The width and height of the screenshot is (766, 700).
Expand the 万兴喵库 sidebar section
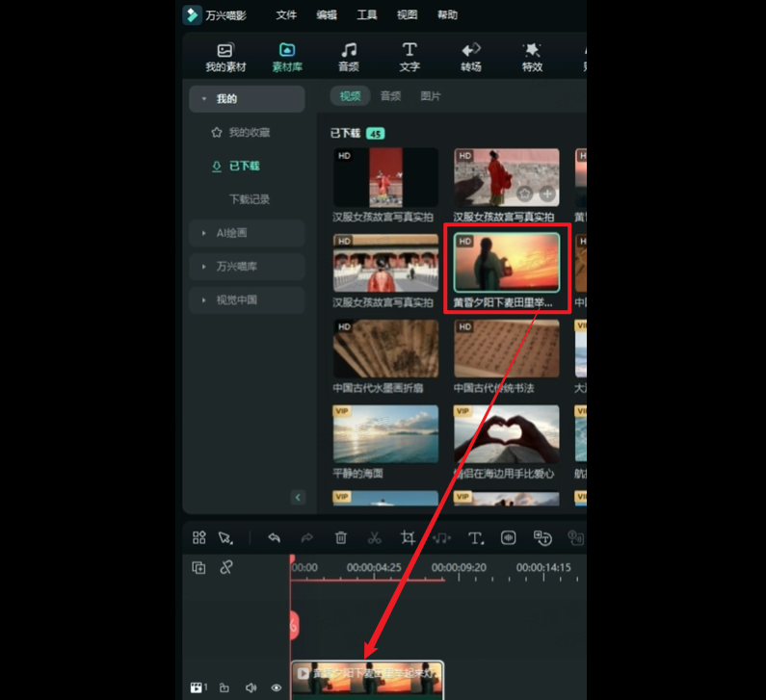[247, 267]
